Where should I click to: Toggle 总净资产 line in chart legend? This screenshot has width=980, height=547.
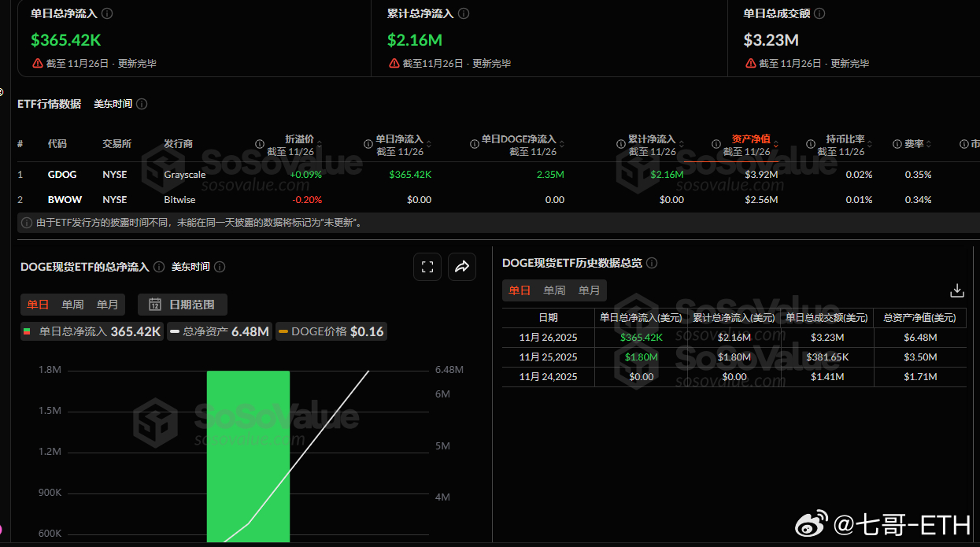pos(220,332)
